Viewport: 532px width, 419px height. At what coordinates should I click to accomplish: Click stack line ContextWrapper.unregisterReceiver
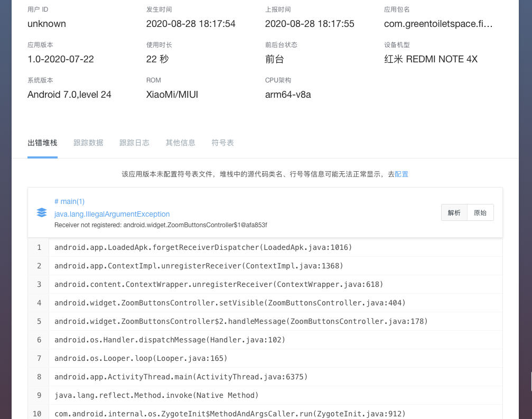pos(219,284)
